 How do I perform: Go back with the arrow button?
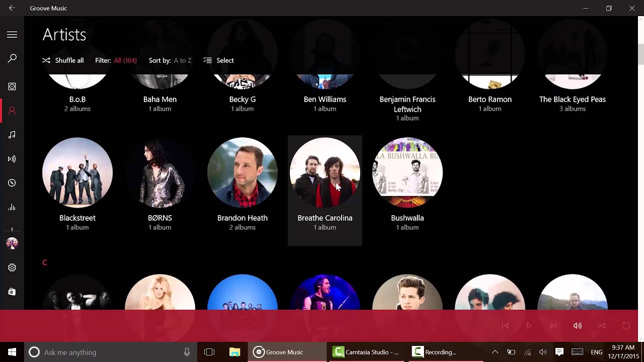click(x=12, y=8)
